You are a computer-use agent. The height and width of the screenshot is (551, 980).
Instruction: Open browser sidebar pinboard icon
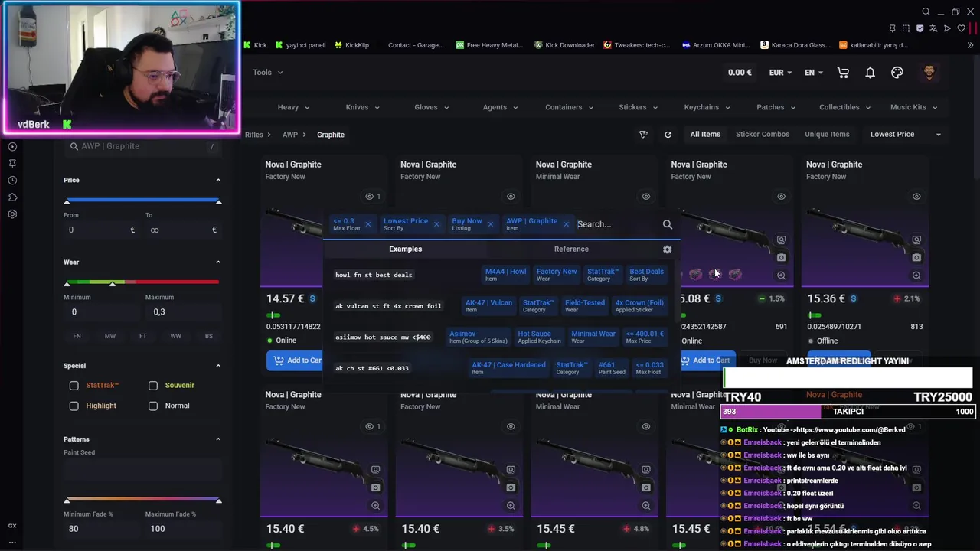12,163
